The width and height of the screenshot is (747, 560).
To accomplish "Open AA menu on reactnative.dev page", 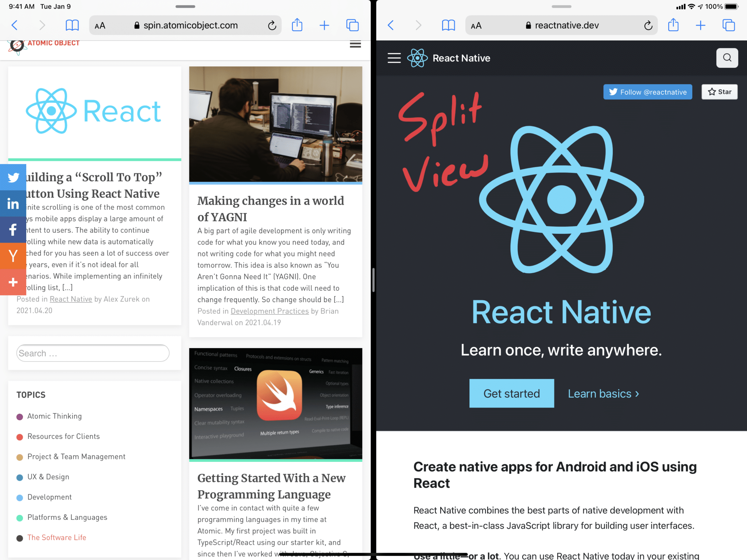I will tap(476, 26).
